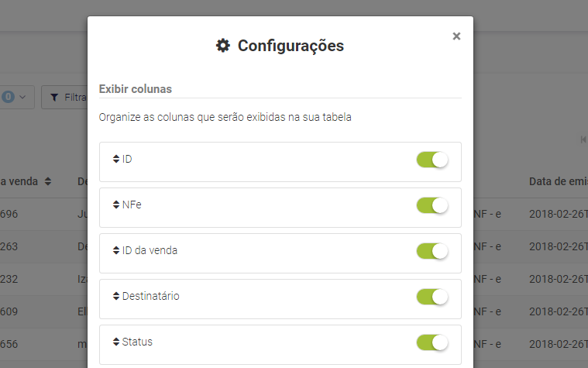Click the Data de emissão column header
The image size is (588, 368).
click(x=559, y=181)
